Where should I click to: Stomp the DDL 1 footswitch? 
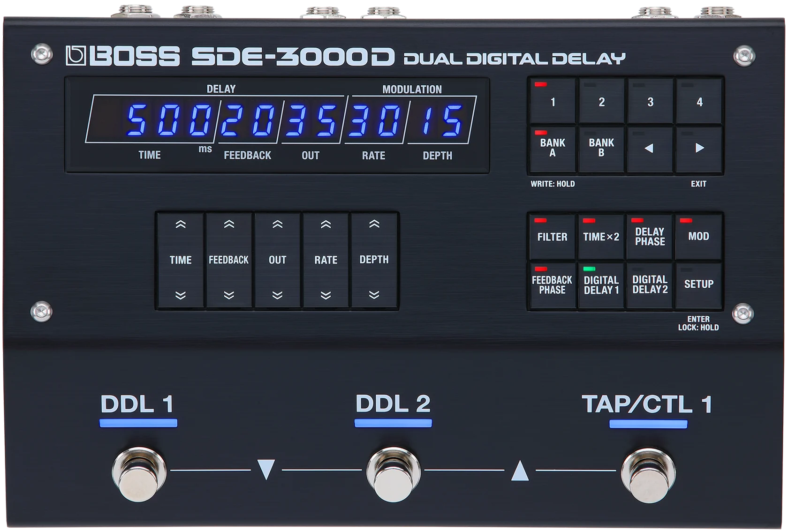[x=139, y=474]
